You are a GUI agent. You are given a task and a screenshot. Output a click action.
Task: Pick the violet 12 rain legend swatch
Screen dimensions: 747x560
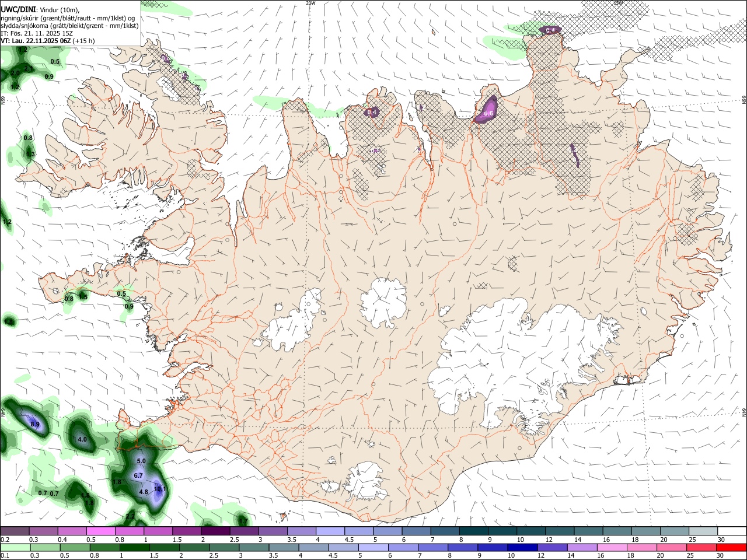[552, 548]
